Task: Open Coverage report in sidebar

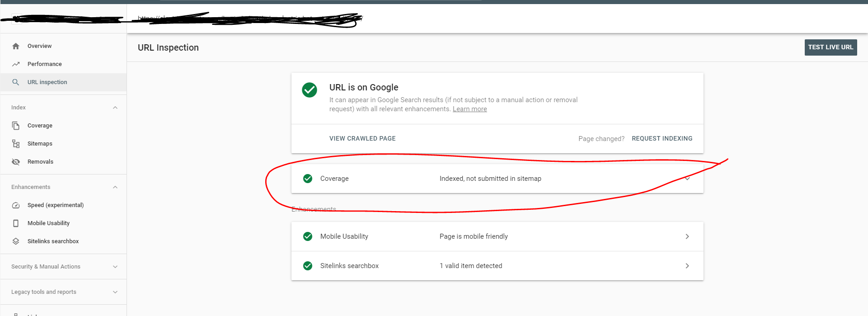Action: [x=63, y=126]
